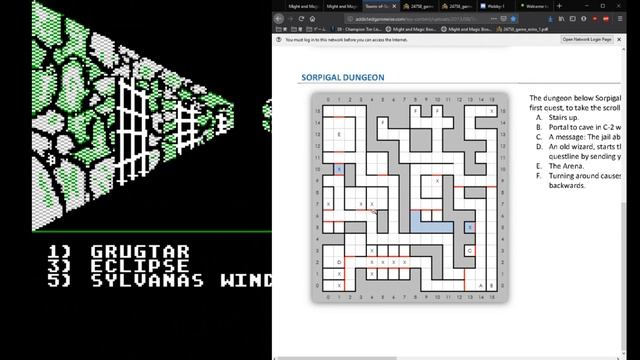Open the browser home page icon

coord(312,19)
